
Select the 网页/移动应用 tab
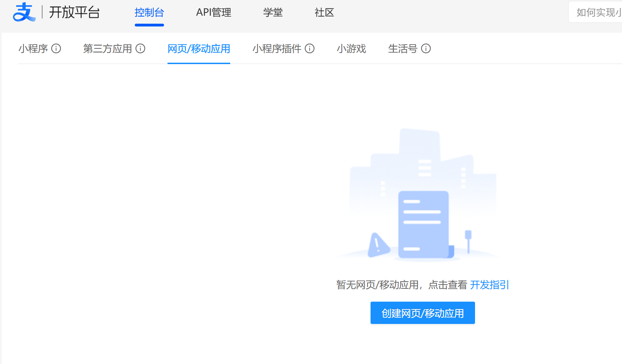tap(199, 48)
